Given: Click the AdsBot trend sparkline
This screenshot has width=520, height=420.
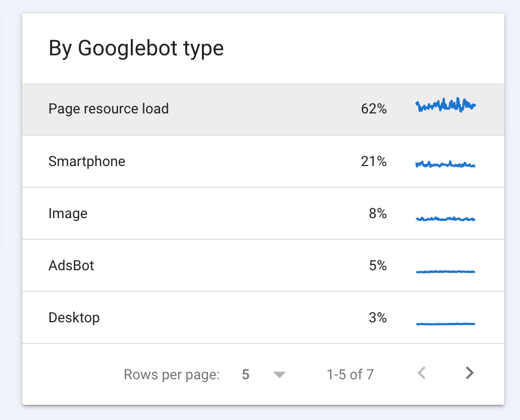Looking at the screenshot, I should 445,271.
